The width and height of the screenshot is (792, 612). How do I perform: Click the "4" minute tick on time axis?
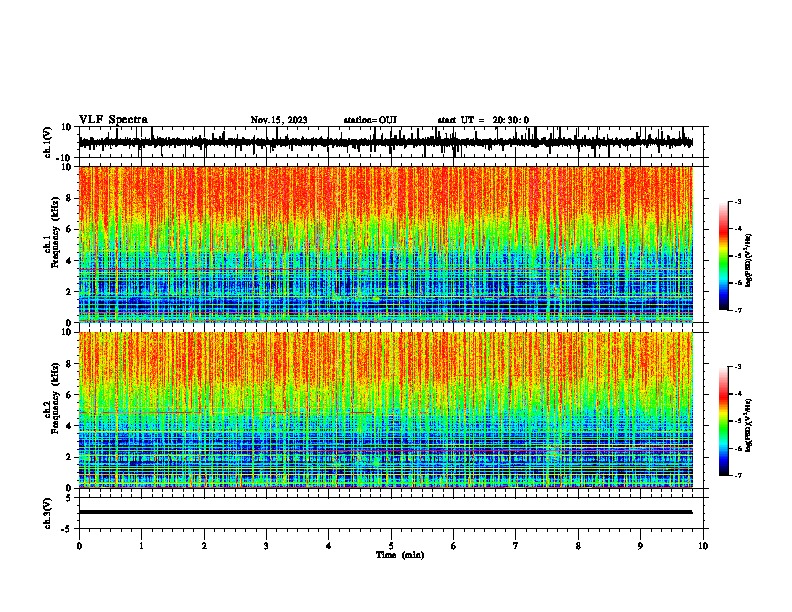coord(329,546)
